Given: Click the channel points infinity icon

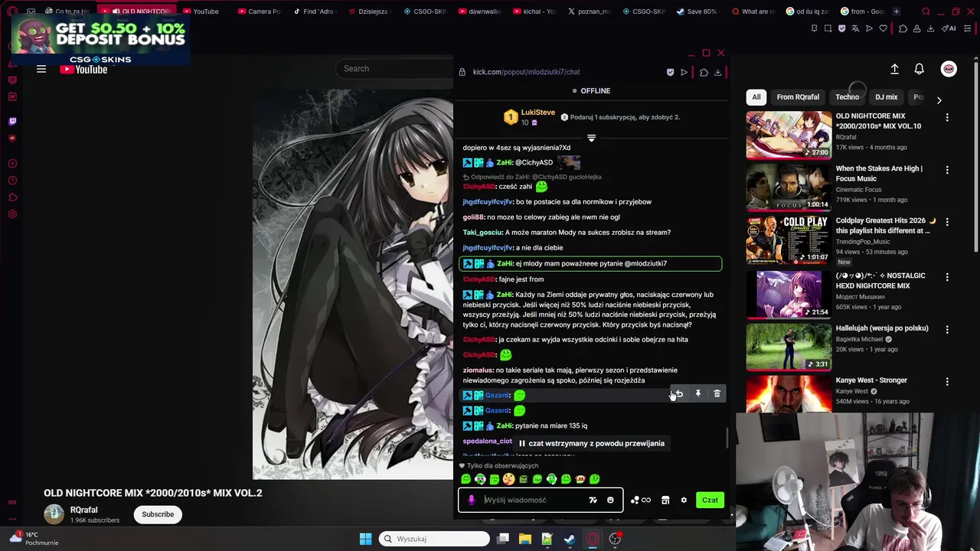Looking at the screenshot, I should point(641,500).
